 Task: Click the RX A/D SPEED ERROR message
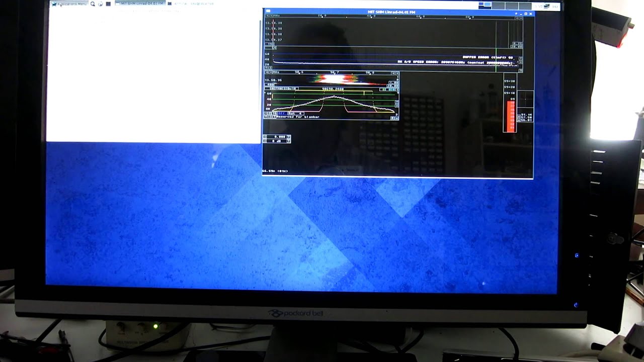click(x=455, y=63)
